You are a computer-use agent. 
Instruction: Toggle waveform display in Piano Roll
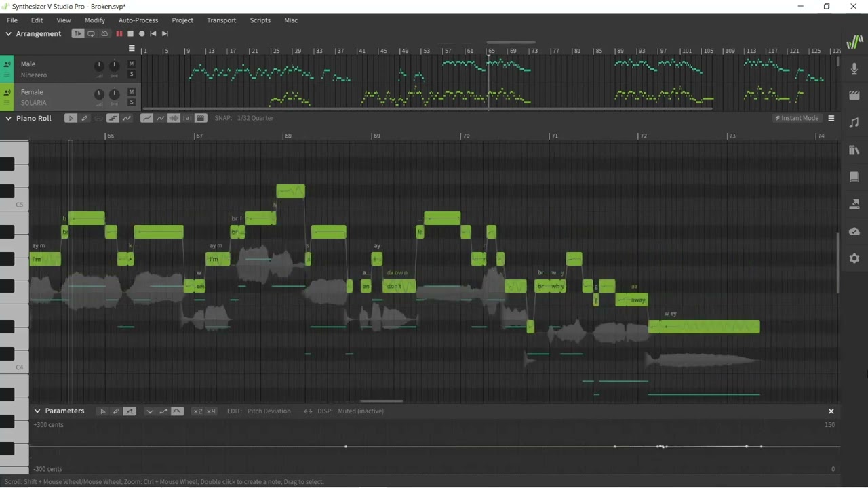click(x=174, y=118)
